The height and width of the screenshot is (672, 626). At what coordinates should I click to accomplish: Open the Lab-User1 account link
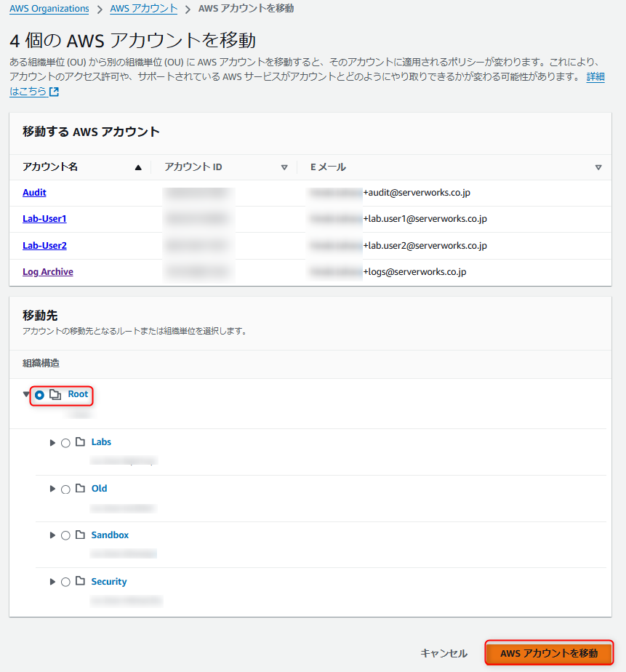point(44,219)
